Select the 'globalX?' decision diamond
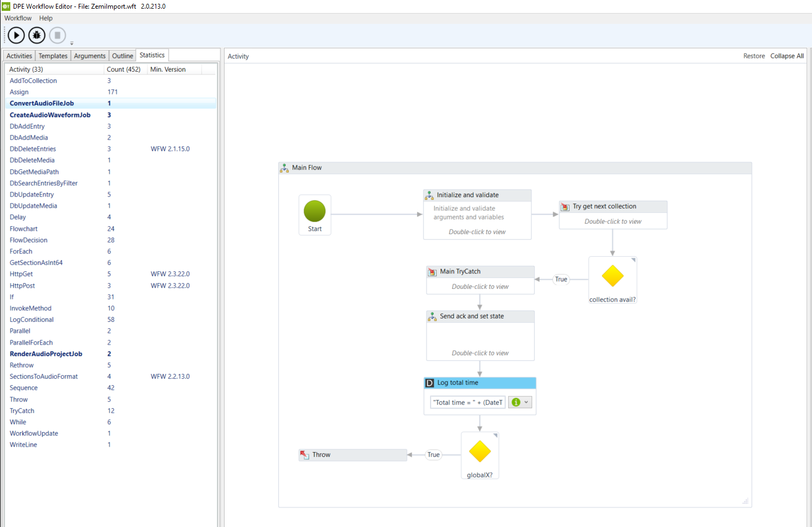 coord(479,452)
